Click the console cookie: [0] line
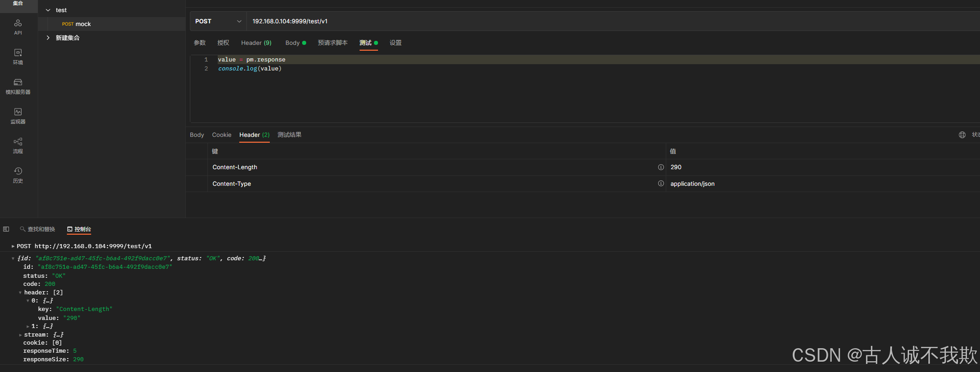This screenshot has height=372, width=980. (x=43, y=342)
